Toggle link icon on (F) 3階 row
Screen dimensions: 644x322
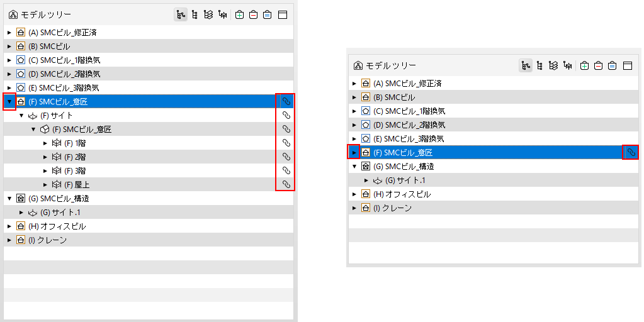[x=286, y=170]
